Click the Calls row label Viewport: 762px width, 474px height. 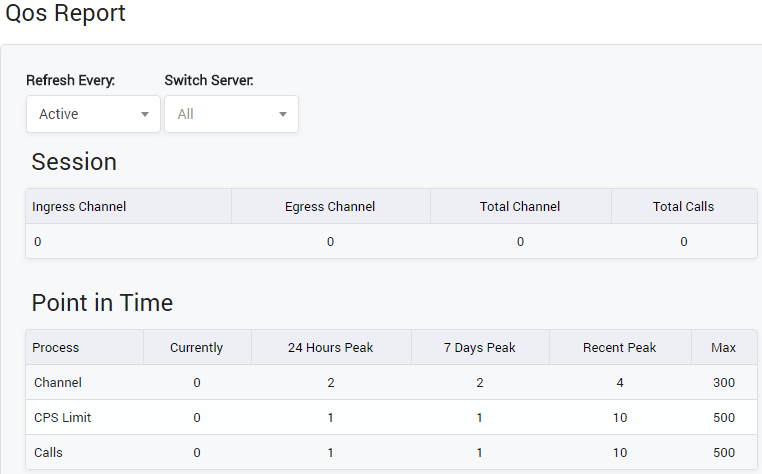click(48, 453)
